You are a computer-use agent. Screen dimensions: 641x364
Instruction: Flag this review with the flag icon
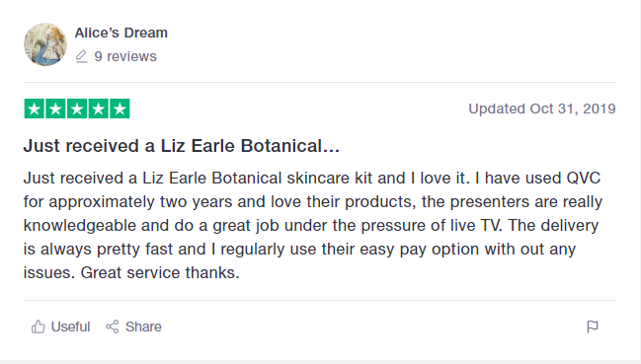[593, 327]
